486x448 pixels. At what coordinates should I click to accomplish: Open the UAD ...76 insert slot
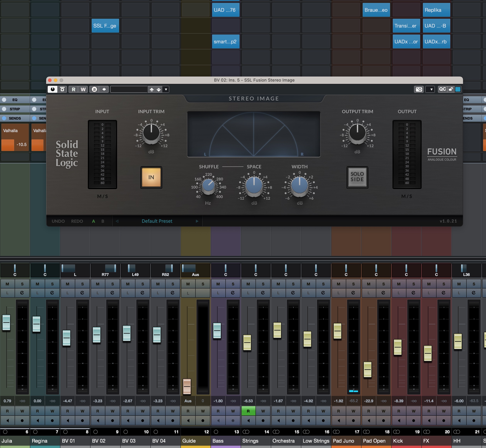tap(226, 10)
